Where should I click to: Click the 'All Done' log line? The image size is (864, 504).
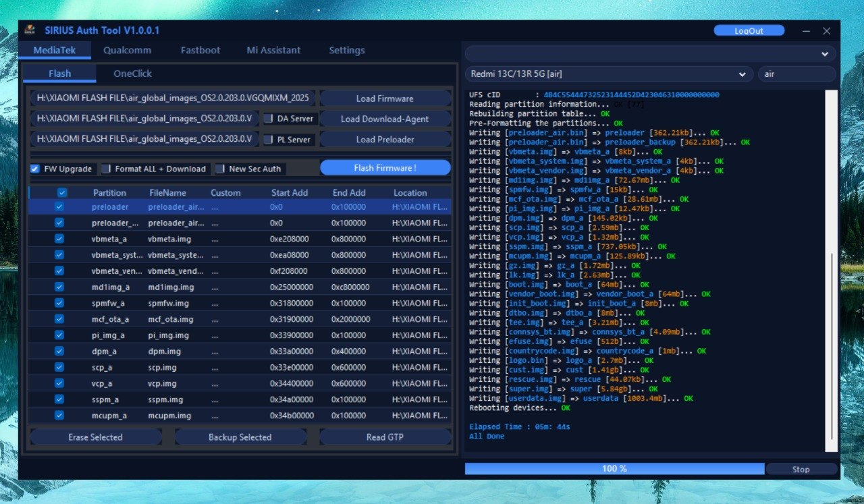coord(487,437)
